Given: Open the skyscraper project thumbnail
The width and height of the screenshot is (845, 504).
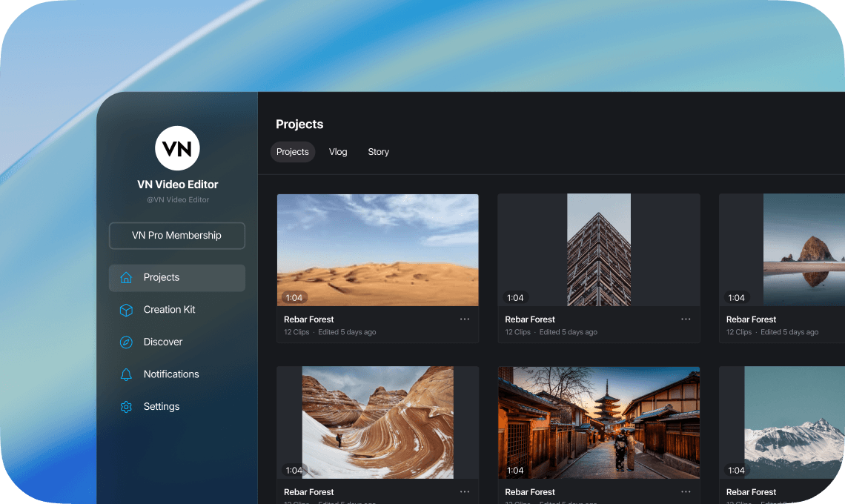Looking at the screenshot, I should [599, 250].
